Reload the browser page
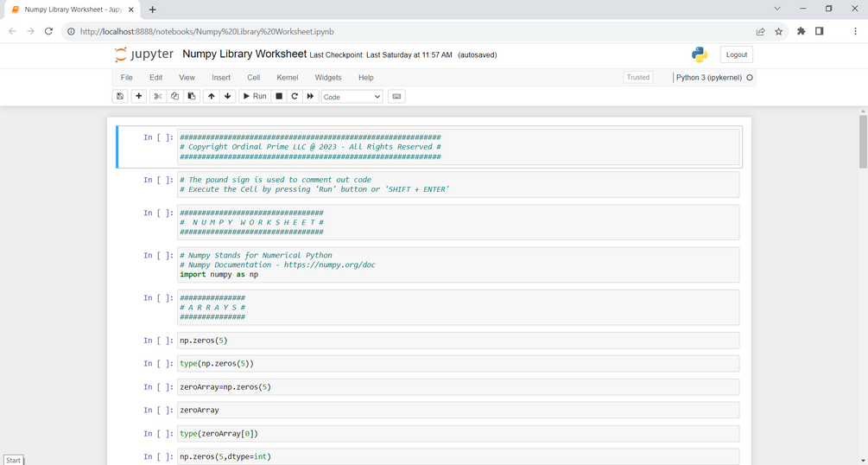 [x=48, y=32]
